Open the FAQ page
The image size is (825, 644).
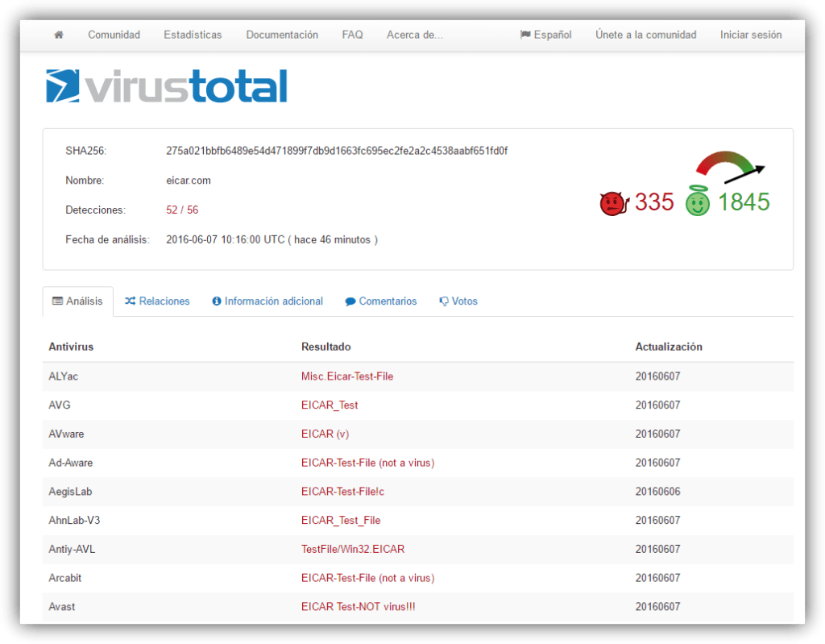tap(353, 35)
